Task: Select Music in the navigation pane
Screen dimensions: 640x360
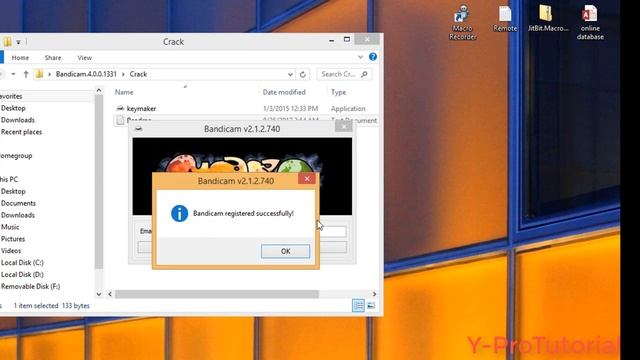Action: pyautogui.click(x=10, y=227)
